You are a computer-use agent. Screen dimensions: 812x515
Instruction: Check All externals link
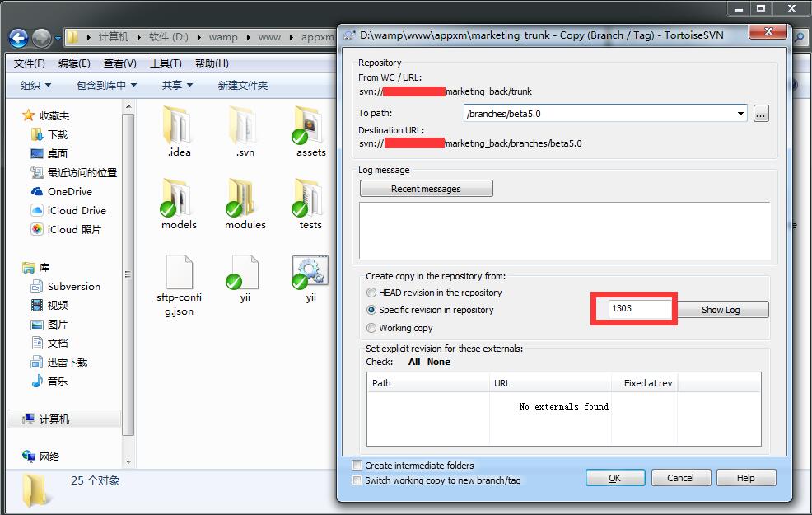tap(413, 363)
